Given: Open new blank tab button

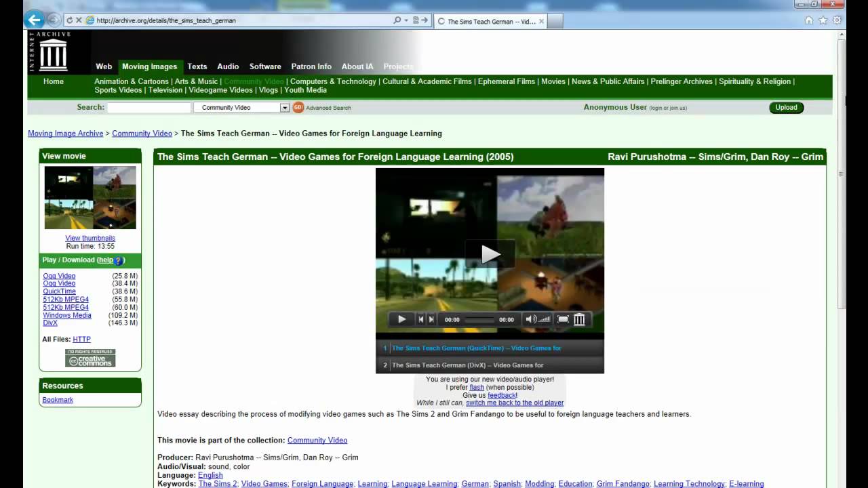Looking at the screenshot, I should pos(555,21).
